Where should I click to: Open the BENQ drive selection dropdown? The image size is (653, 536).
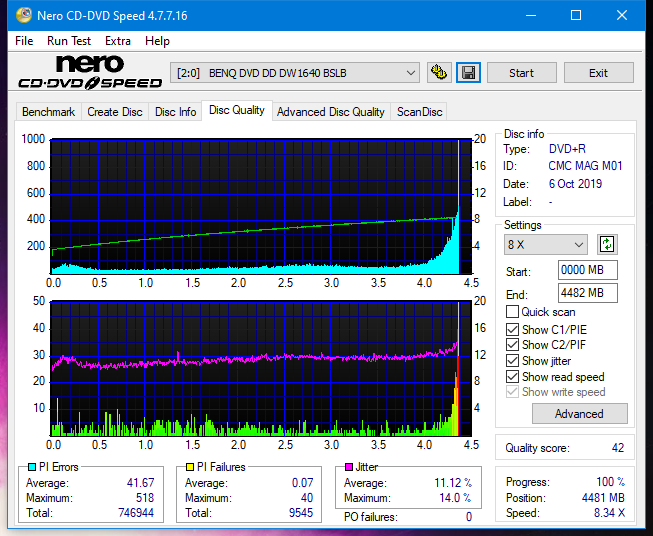point(294,73)
